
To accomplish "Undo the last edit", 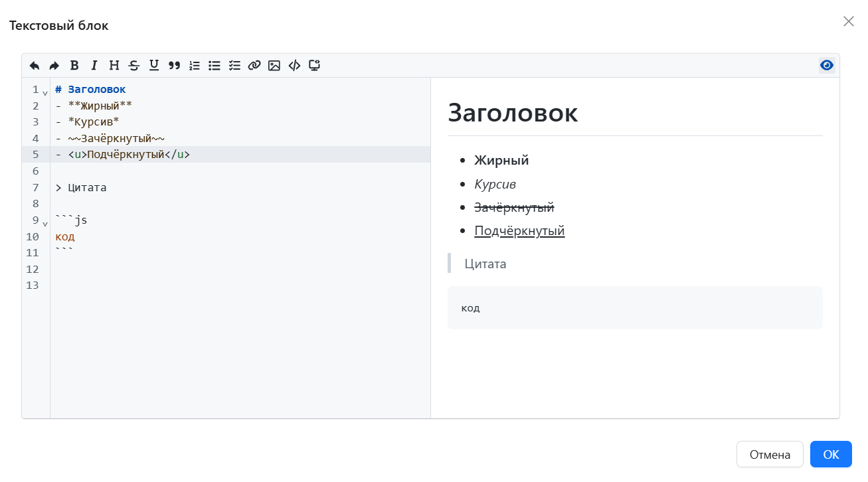I will [35, 65].
